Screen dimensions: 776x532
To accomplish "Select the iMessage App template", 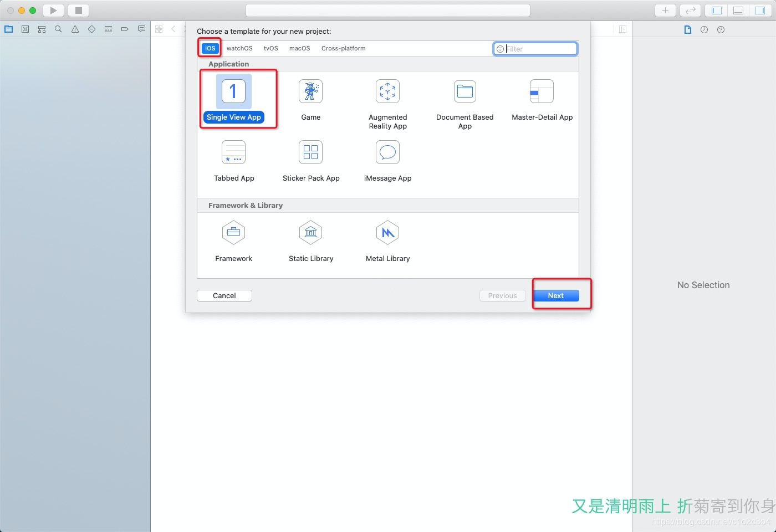I will [388, 161].
